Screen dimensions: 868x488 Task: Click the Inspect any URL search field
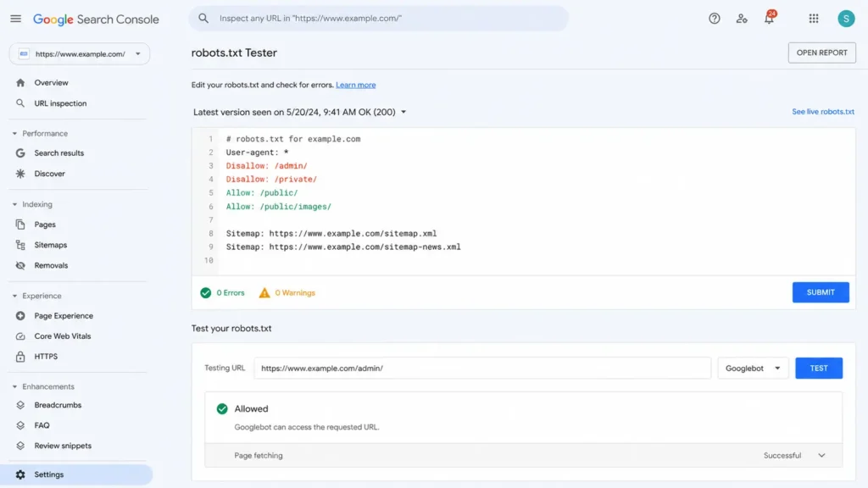pyautogui.click(x=379, y=19)
